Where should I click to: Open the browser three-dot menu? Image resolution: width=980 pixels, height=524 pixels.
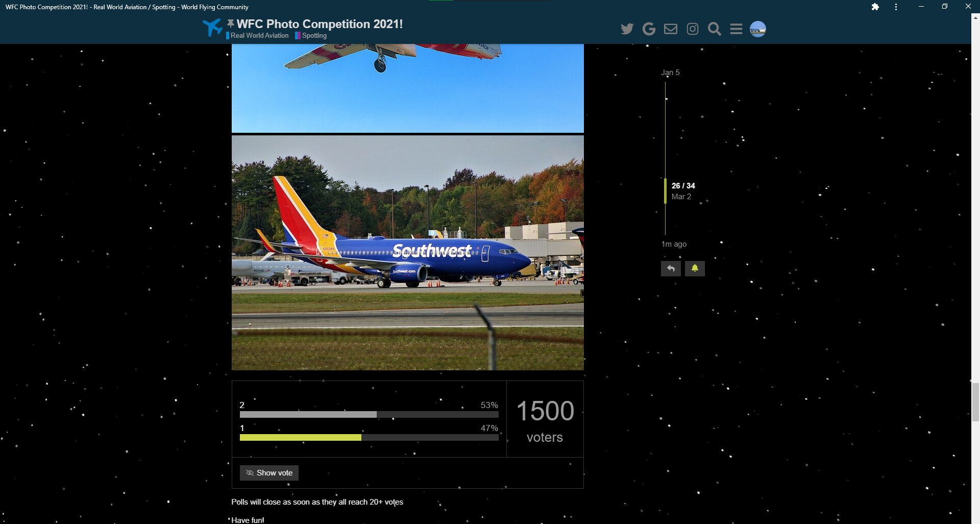click(896, 7)
